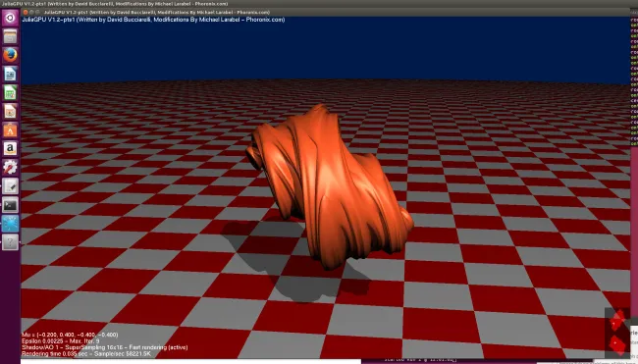
Task: Click the terminal output behind the render window
Action: coord(634,81)
